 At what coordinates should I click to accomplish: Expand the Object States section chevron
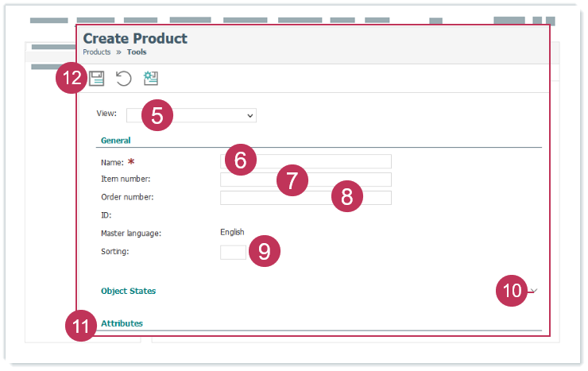[535, 291]
